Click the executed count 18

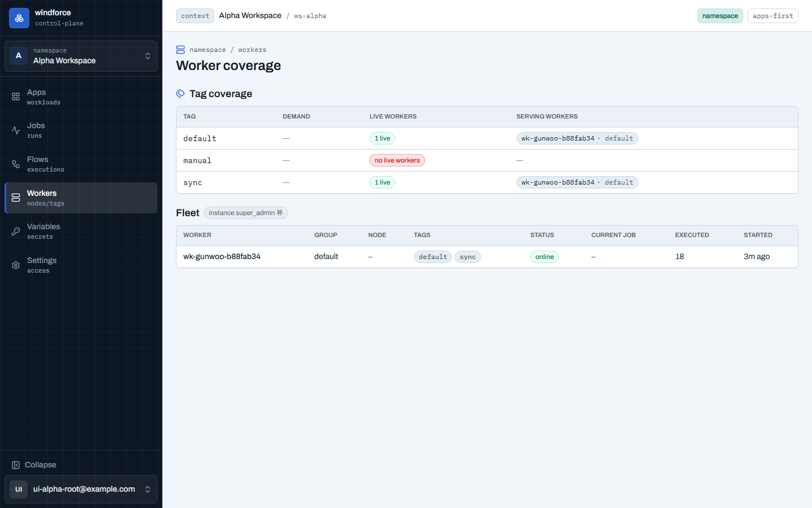(679, 256)
